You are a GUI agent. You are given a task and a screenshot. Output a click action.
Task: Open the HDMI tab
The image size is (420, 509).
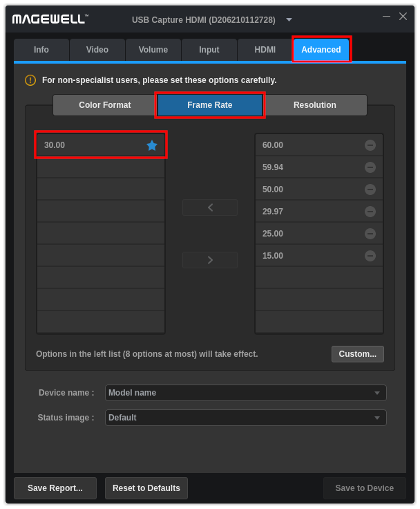pyautogui.click(x=265, y=50)
